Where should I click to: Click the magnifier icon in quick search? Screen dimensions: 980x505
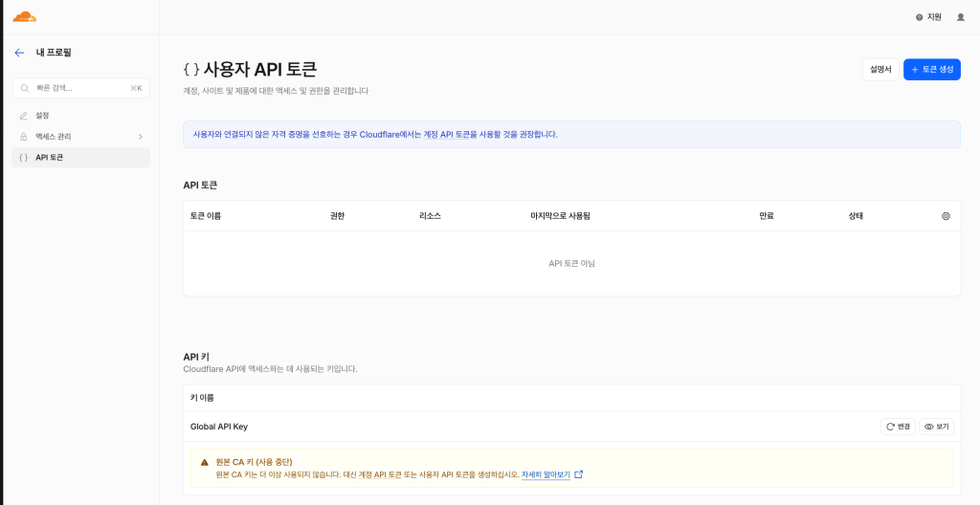pyautogui.click(x=25, y=88)
